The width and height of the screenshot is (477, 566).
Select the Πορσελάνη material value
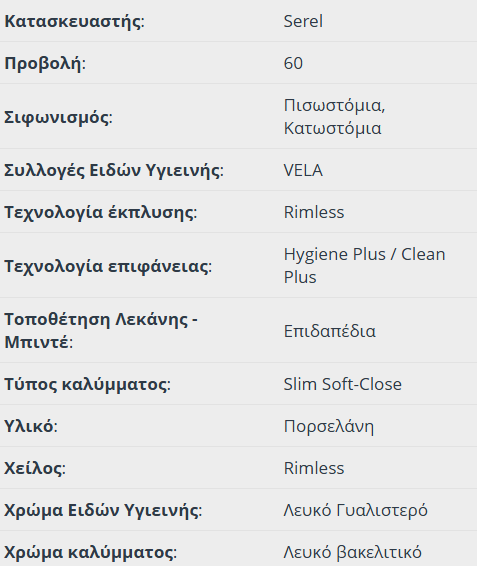329,426
